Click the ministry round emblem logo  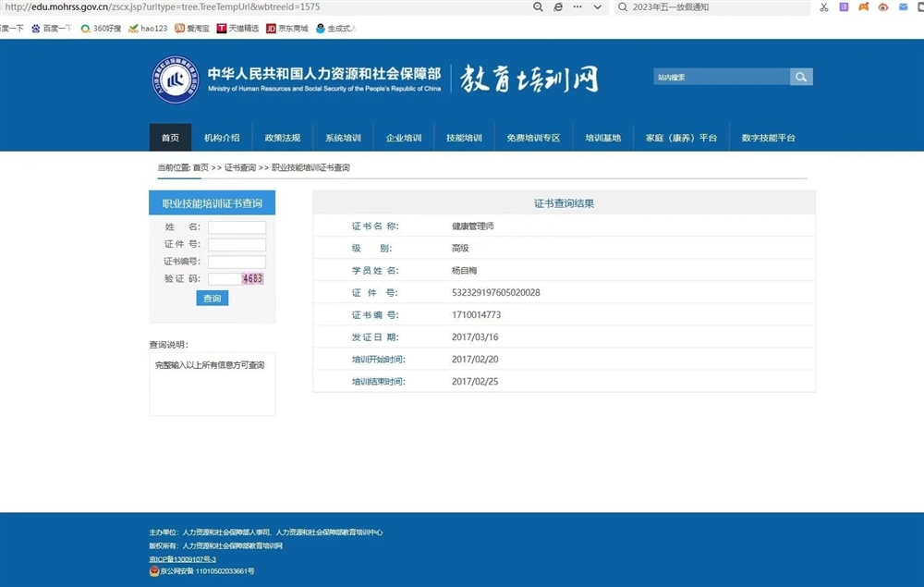175,79
